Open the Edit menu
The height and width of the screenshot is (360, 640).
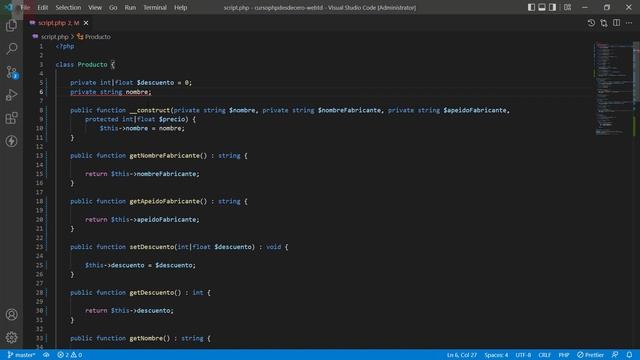[x=42, y=7]
